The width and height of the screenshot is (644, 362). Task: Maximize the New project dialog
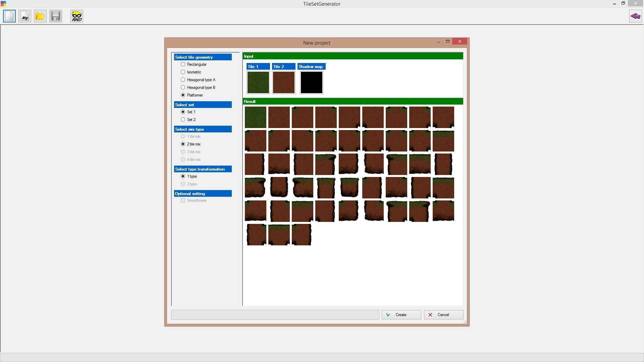pos(447,42)
